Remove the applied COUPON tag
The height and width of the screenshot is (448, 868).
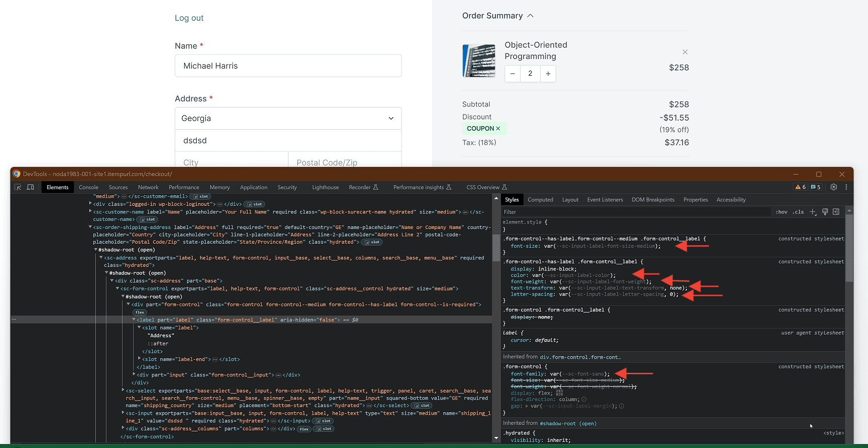[498, 129]
